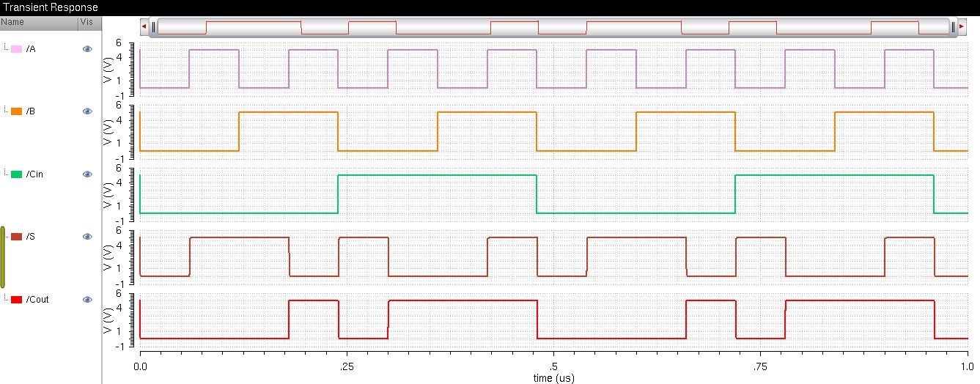Select the /Cin signal name

click(34, 174)
